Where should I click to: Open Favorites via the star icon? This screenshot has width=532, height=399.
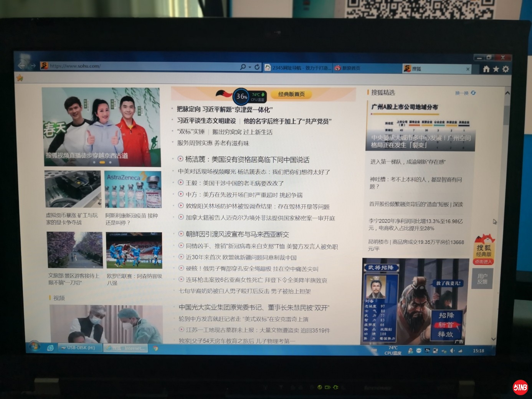pyautogui.click(x=496, y=69)
